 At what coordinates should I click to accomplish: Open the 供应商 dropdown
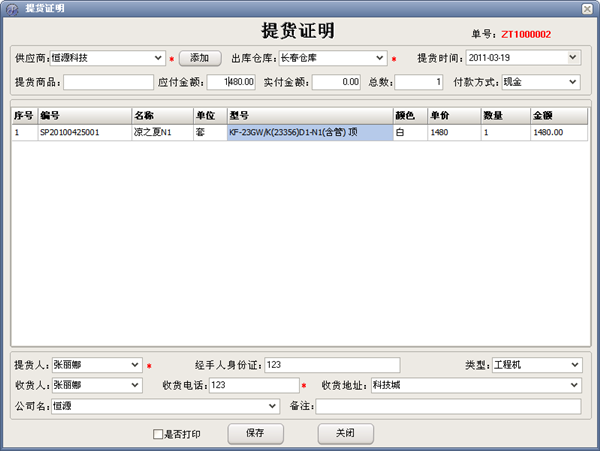pos(159,58)
